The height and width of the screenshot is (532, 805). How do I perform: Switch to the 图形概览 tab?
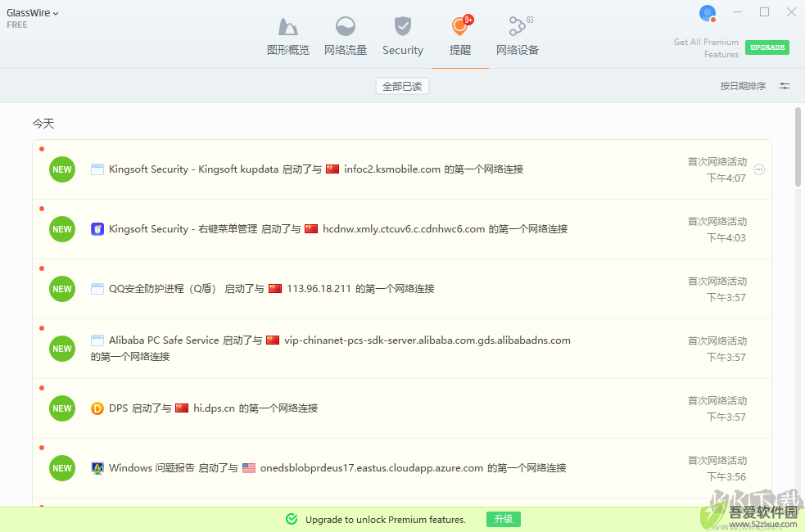point(288,36)
